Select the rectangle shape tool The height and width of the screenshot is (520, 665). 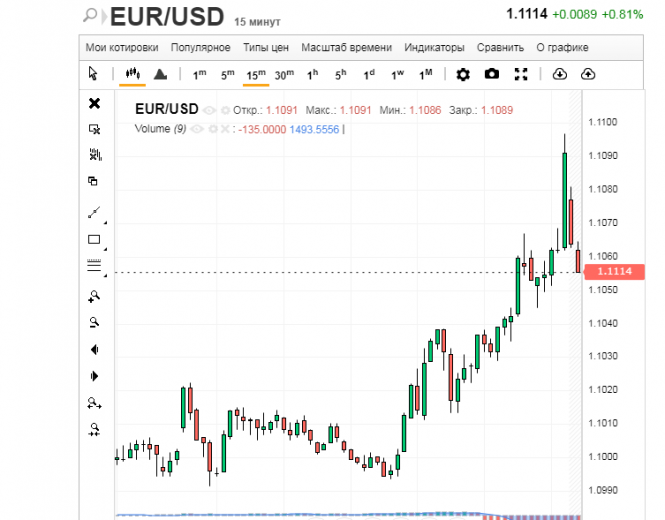coord(94,240)
